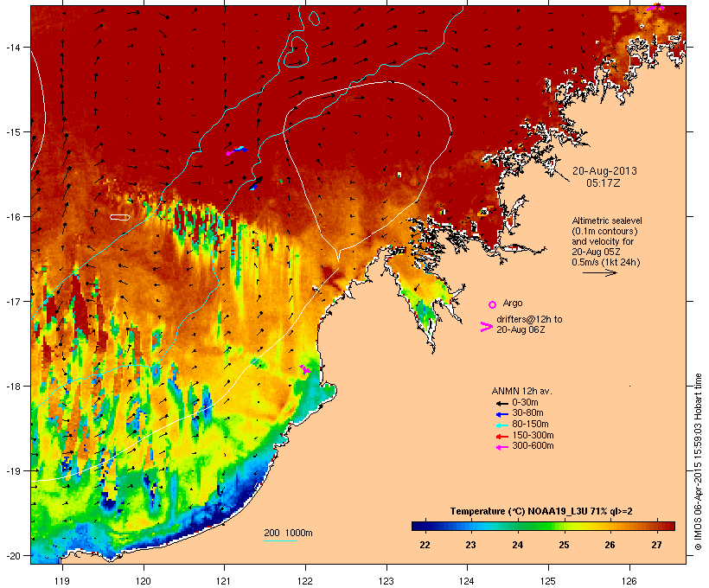The width and height of the screenshot is (709, 588).
Task: Click the IMOS copyright timestamp vertical text
Action: 698,462
